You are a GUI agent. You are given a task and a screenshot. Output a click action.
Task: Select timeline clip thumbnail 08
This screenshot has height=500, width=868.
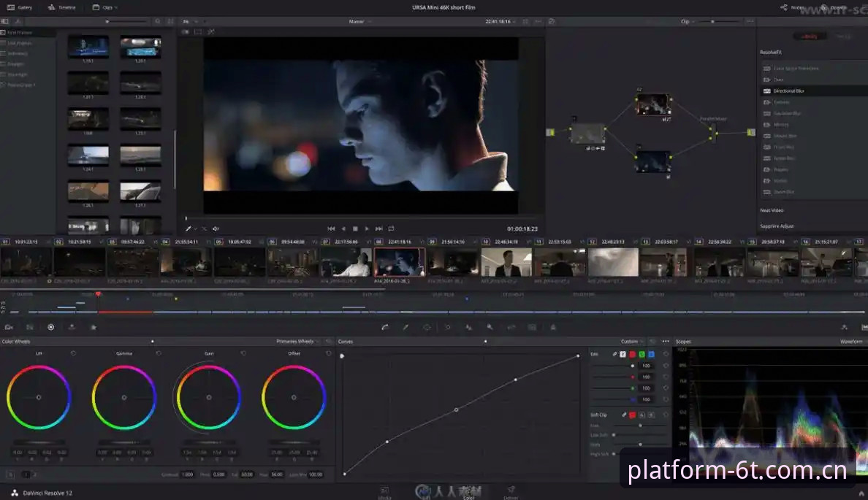point(400,262)
